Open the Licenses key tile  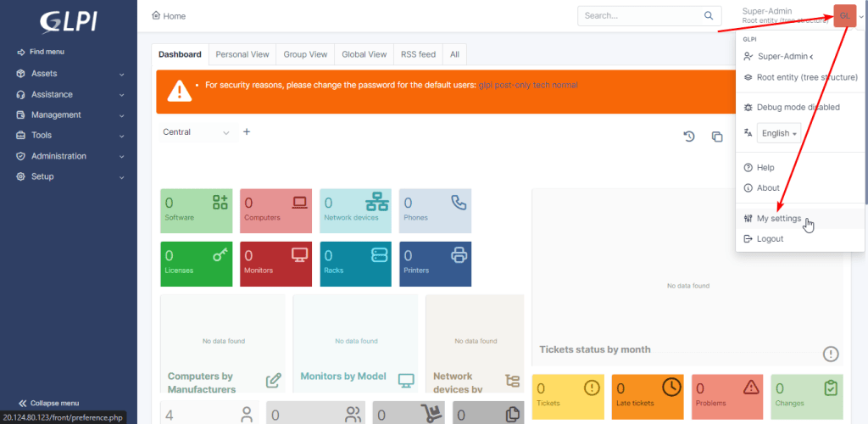(196, 264)
